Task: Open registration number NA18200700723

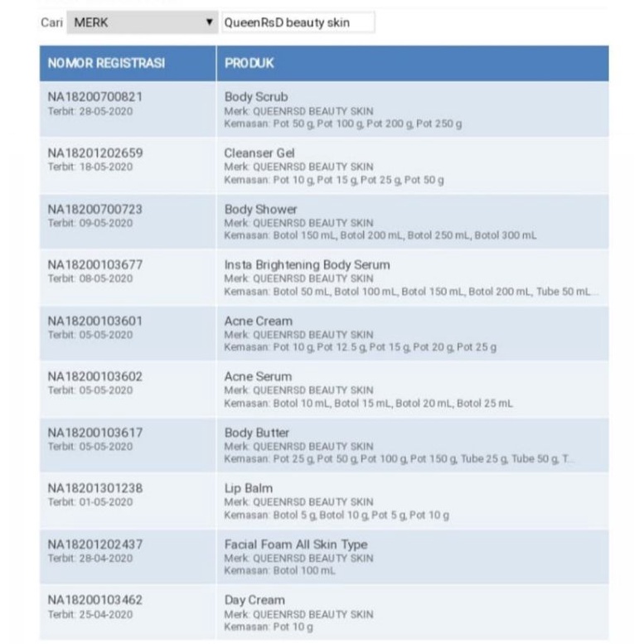Action: tap(95, 209)
